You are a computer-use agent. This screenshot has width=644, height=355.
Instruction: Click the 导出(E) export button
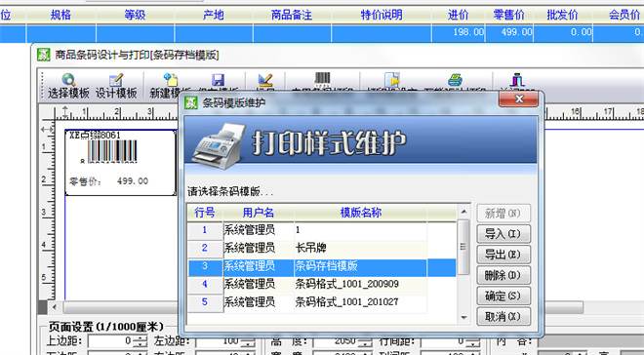(503, 255)
